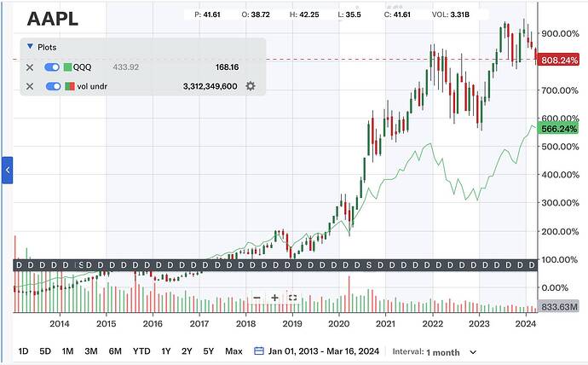Switch to Max time range
Image resolution: width=588 pixels, height=365 pixels.
pyautogui.click(x=233, y=351)
